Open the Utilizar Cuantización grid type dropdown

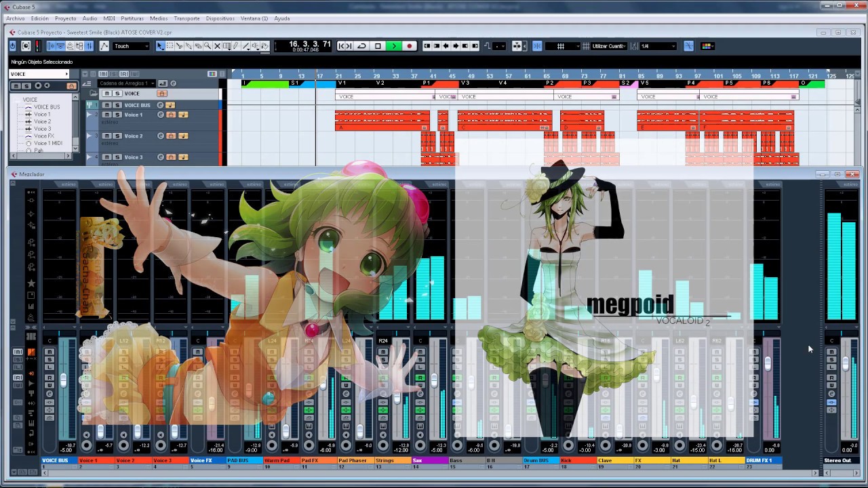coord(609,46)
